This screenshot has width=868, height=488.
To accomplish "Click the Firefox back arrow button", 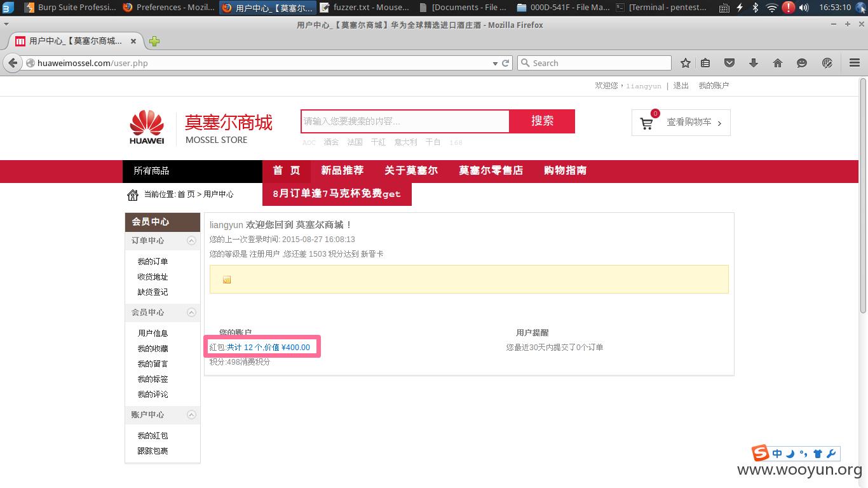I will [12, 63].
